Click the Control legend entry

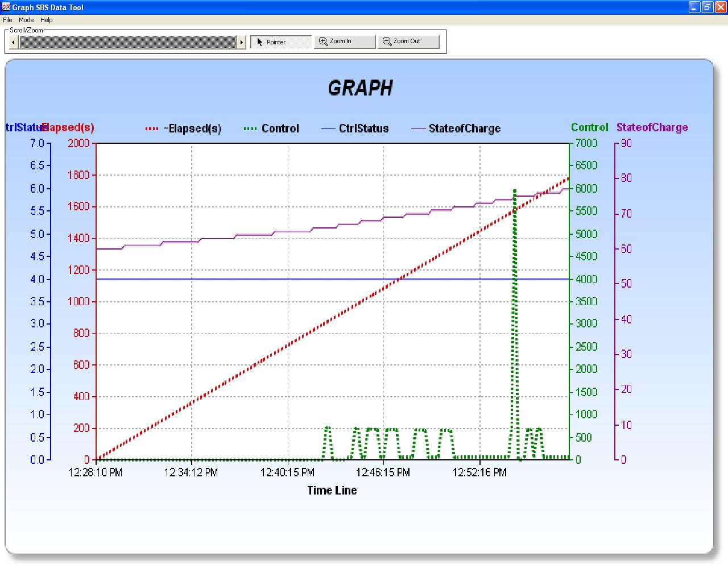(x=271, y=128)
